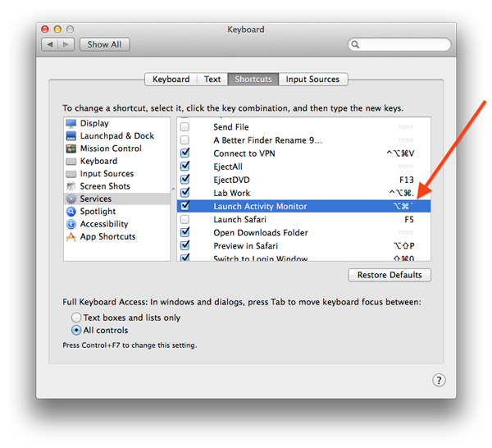Click the Keyboard category icon in the sidebar
Screen dimensions: 492x448
tap(71, 162)
